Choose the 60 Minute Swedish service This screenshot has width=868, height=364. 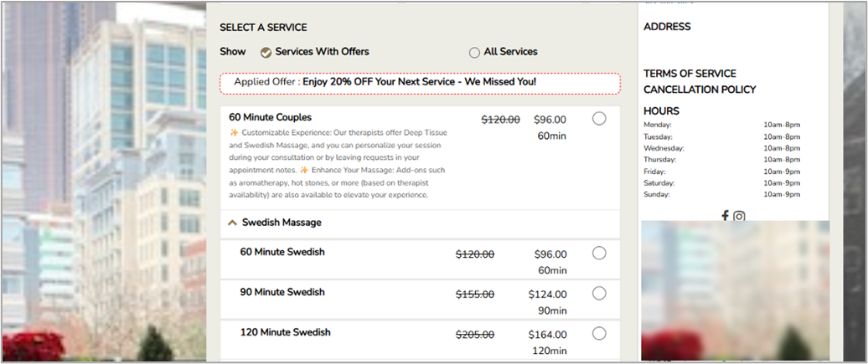tap(599, 253)
